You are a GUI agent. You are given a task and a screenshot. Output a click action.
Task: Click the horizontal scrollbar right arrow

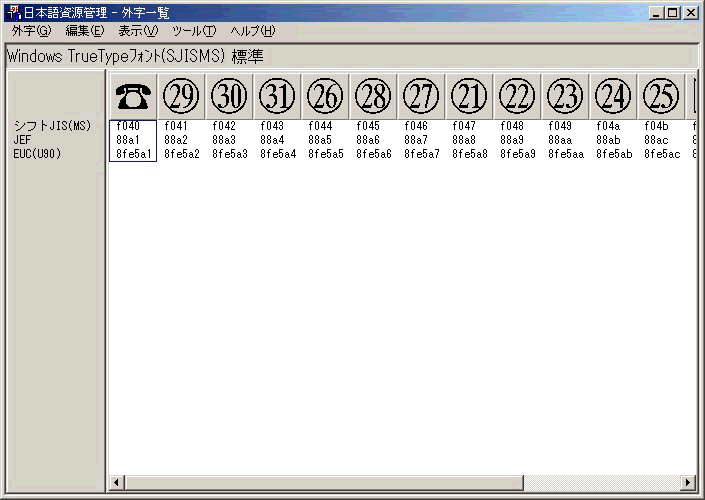[687, 483]
